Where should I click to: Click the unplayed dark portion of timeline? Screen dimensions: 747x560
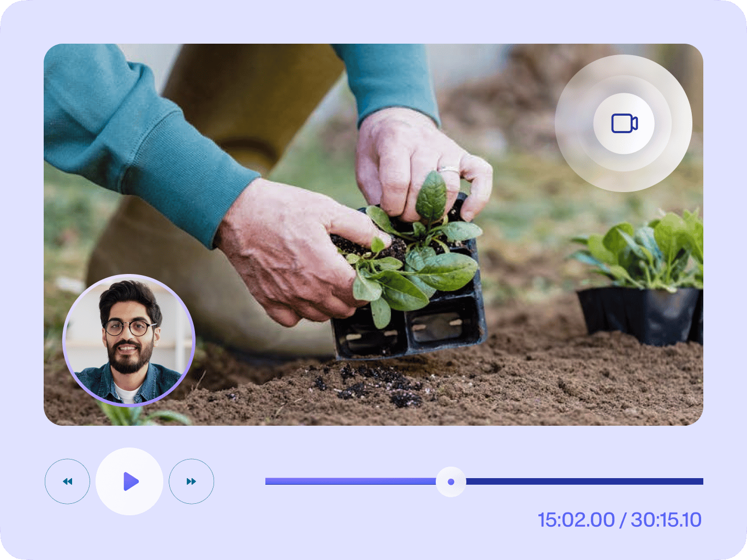pyautogui.click(x=584, y=481)
